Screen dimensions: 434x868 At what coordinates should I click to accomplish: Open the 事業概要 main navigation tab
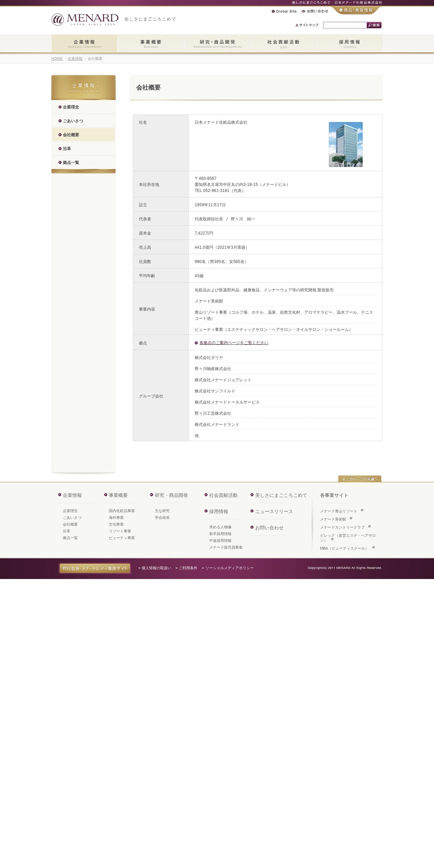(151, 44)
